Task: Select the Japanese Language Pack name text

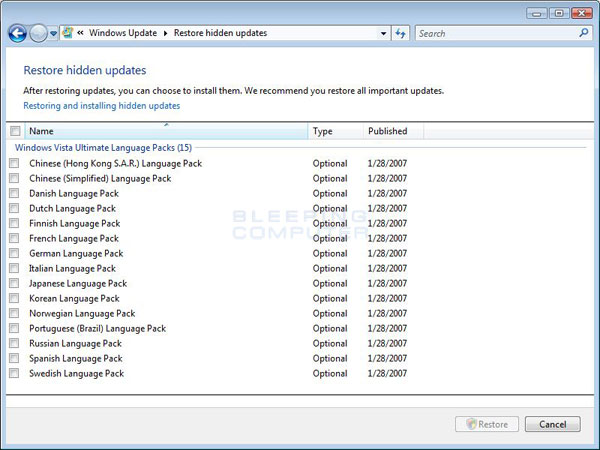Action: pyautogui.click(x=78, y=284)
